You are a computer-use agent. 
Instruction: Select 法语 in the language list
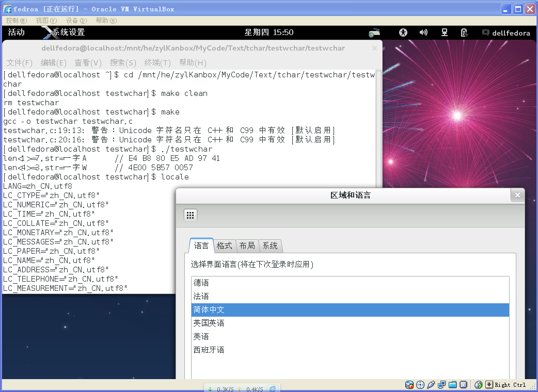click(350, 296)
